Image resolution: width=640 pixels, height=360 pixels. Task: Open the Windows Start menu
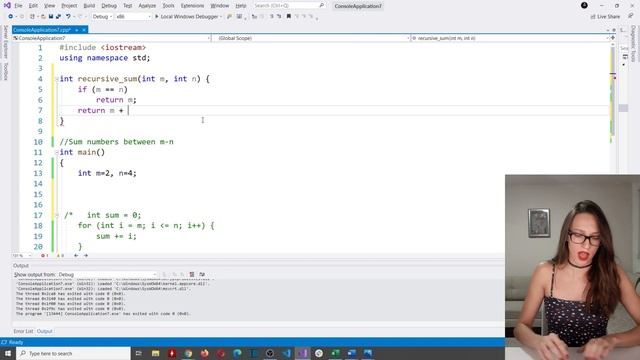pyautogui.click(x=8, y=353)
